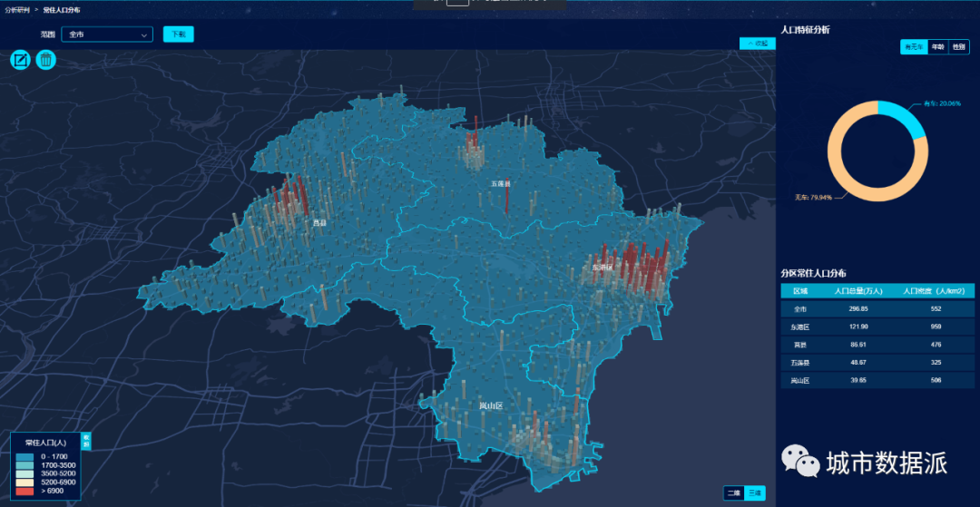
Task: Click the 有车 cyan donut segment
Action: tap(906, 117)
